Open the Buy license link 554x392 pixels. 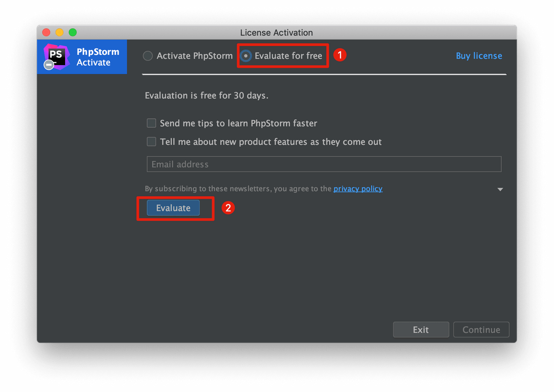479,56
